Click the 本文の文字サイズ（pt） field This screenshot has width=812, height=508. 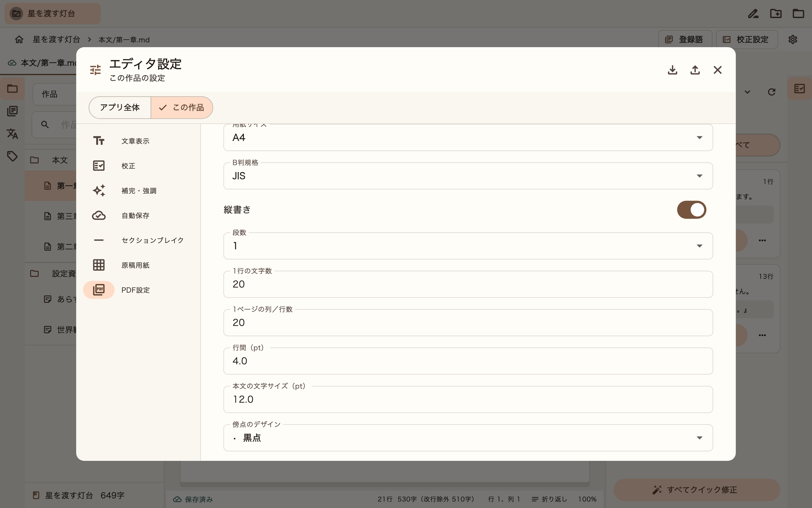pyautogui.click(x=468, y=399)
